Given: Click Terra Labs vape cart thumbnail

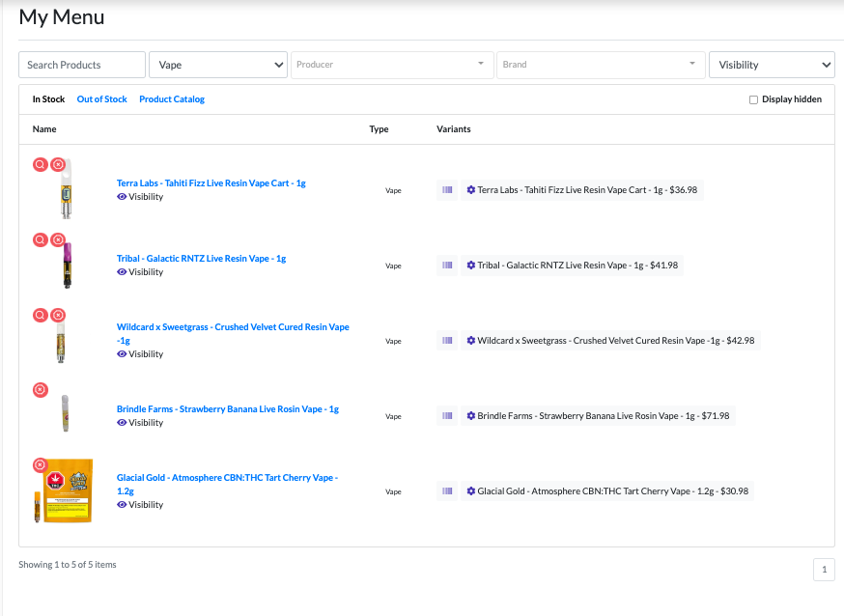Looking at the screenshot, I should click(x=67, y=189).
